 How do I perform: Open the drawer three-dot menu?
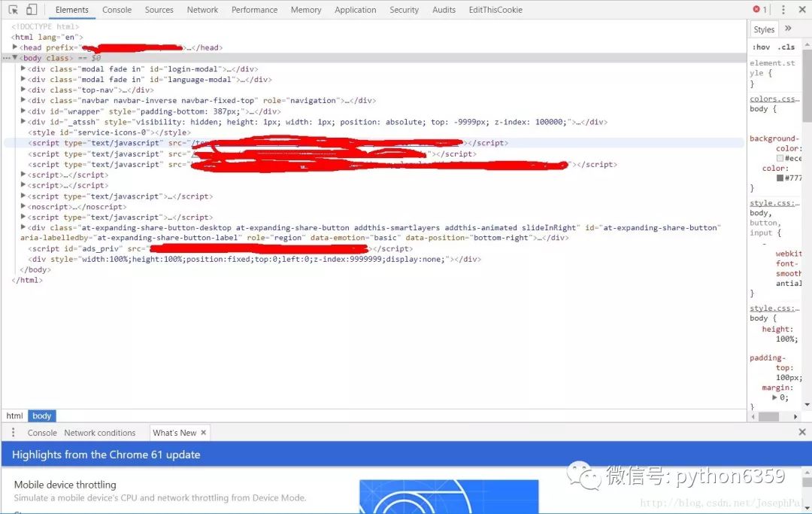click(13, 432)
